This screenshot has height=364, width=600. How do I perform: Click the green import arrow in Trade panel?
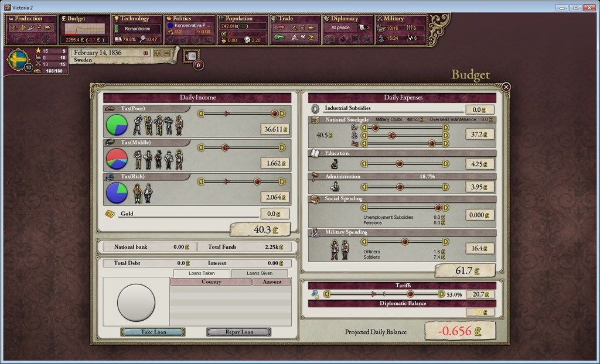[x=279, y=37]
